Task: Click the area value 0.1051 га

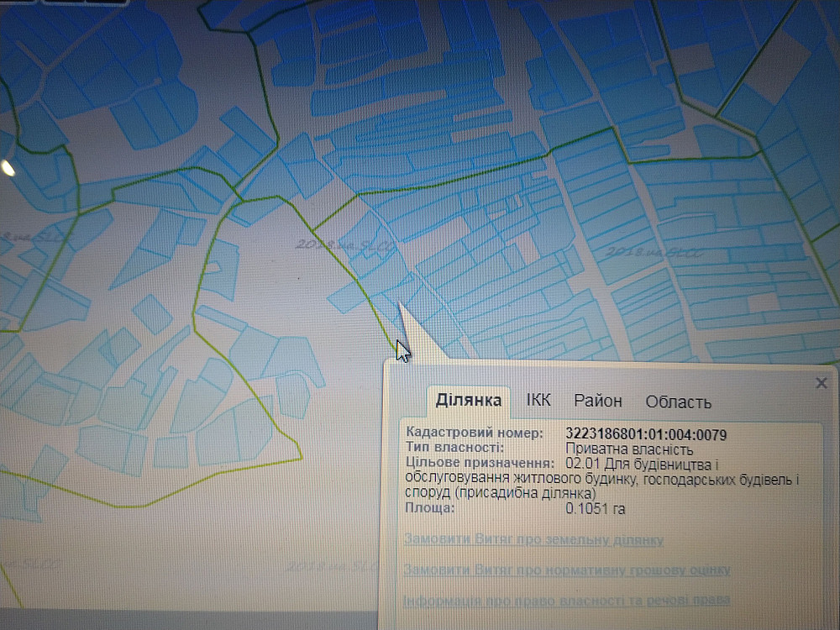Action: pyautogui.click(x=596, y=509)
